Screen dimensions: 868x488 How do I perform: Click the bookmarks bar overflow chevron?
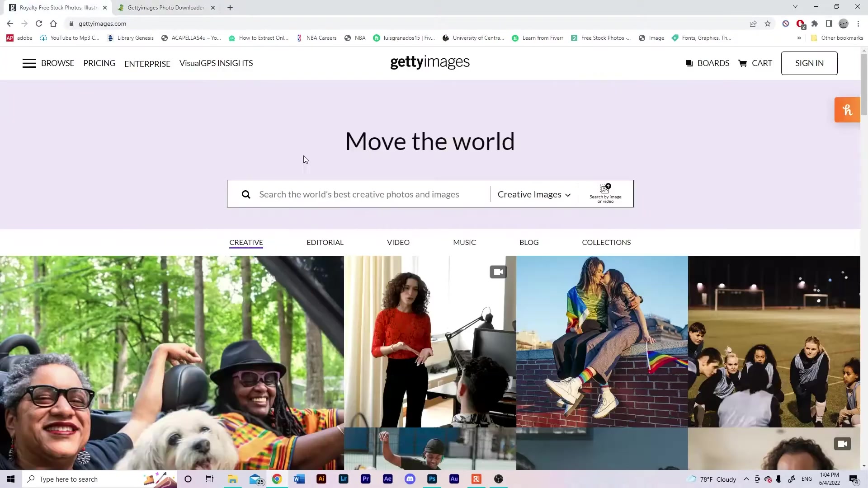[799, 38]
